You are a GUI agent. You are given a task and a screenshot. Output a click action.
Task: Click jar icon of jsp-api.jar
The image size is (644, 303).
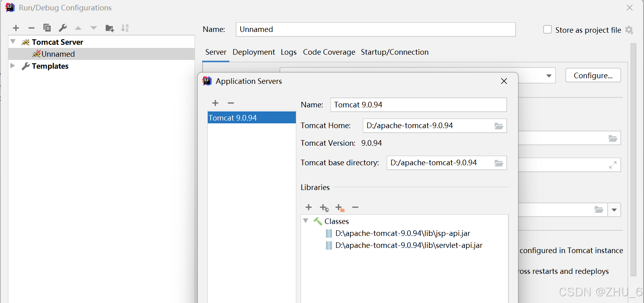pos(329,233)
